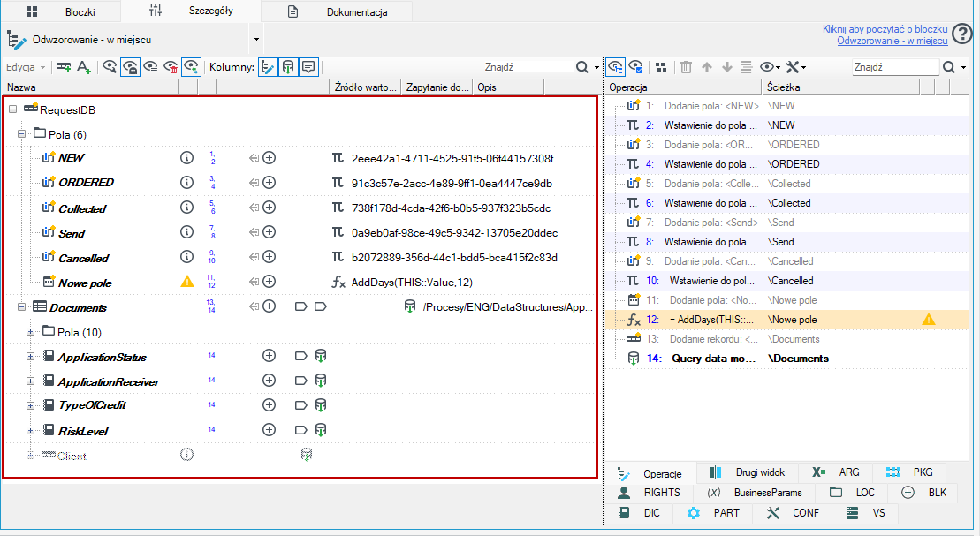The image size is (980, 536).
Task: Click the info icon next to ORDERED field
Action: (x=186, y=183)
